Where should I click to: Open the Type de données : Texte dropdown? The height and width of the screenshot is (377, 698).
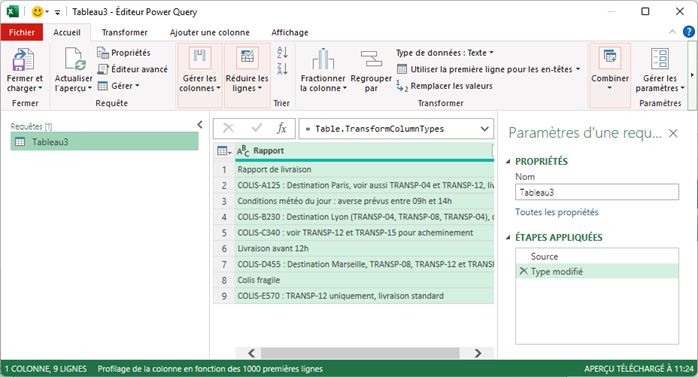445,53
